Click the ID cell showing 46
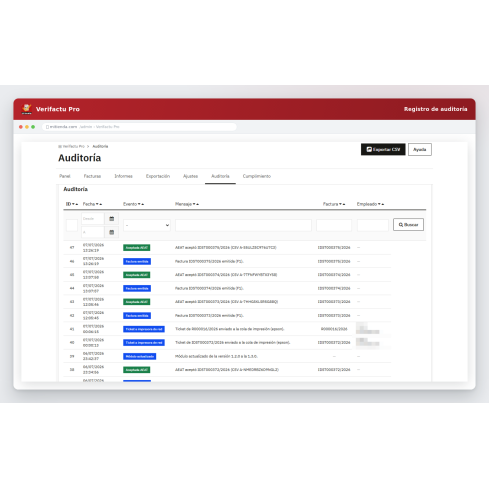 pos(72,261)
